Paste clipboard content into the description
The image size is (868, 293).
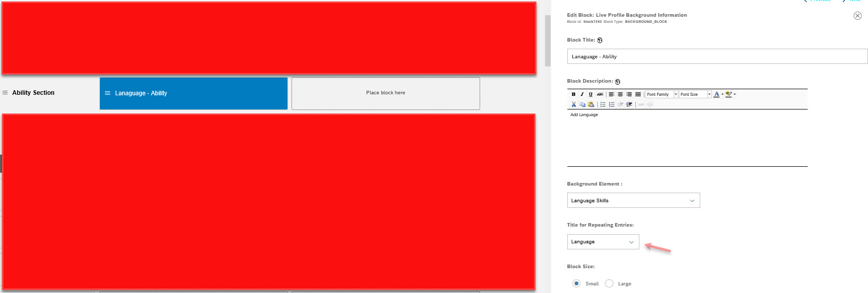[591, 104]
